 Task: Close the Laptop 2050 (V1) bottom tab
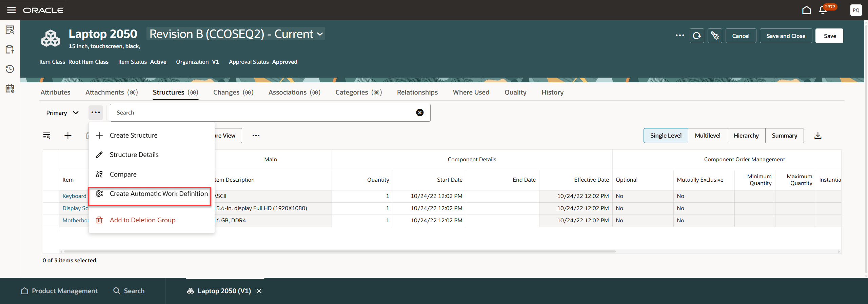[259, 291]
